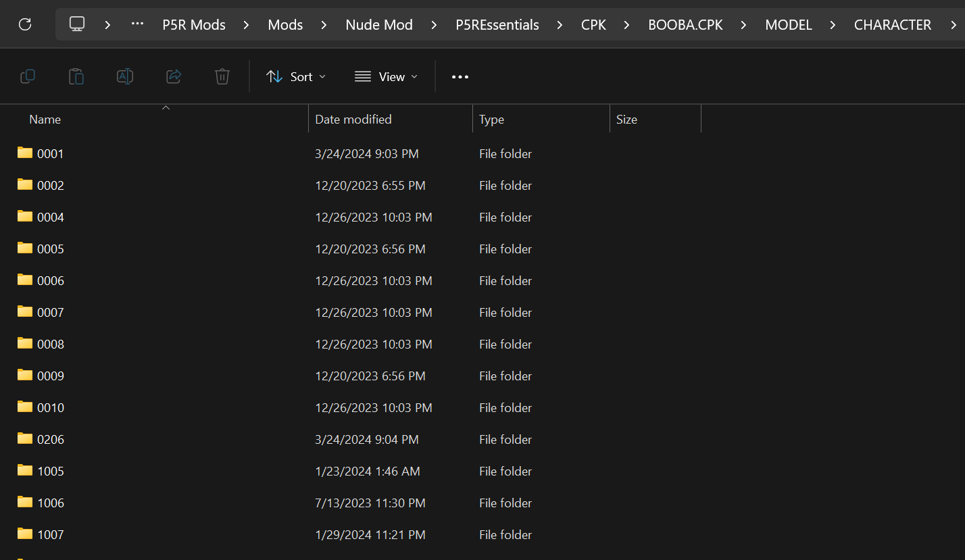Open the Sort dropdown menu
The height and width of the screenshot is (560, 965).
click(296, 77)
